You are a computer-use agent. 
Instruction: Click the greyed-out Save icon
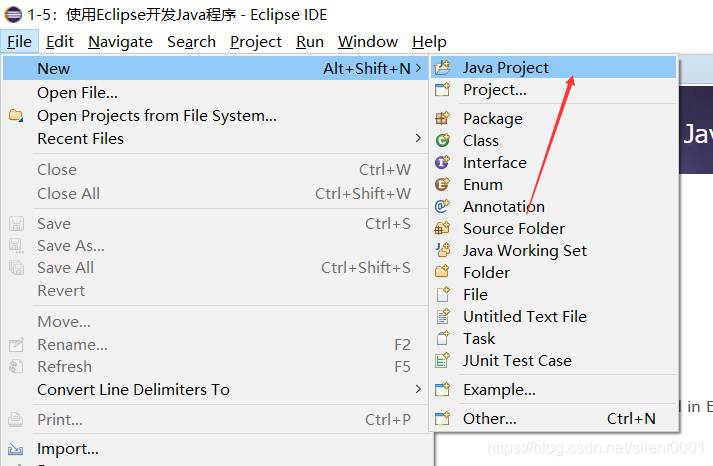pyautogui.click(x=16, y=224)
